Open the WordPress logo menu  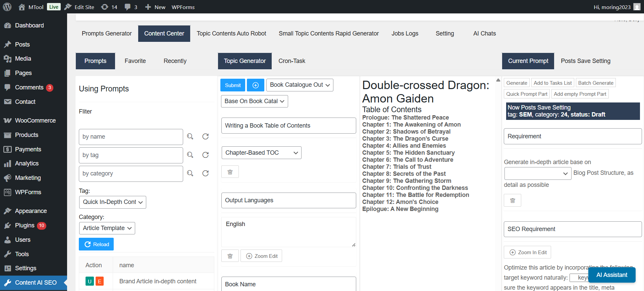click(7, 7)
